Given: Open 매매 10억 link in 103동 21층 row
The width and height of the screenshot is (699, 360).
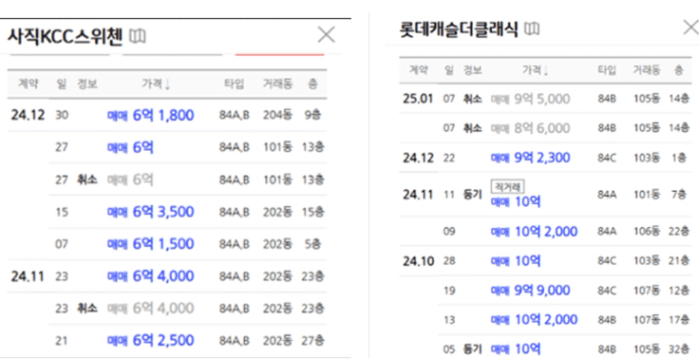Looking at the screenshot, I should click(516, 261).
